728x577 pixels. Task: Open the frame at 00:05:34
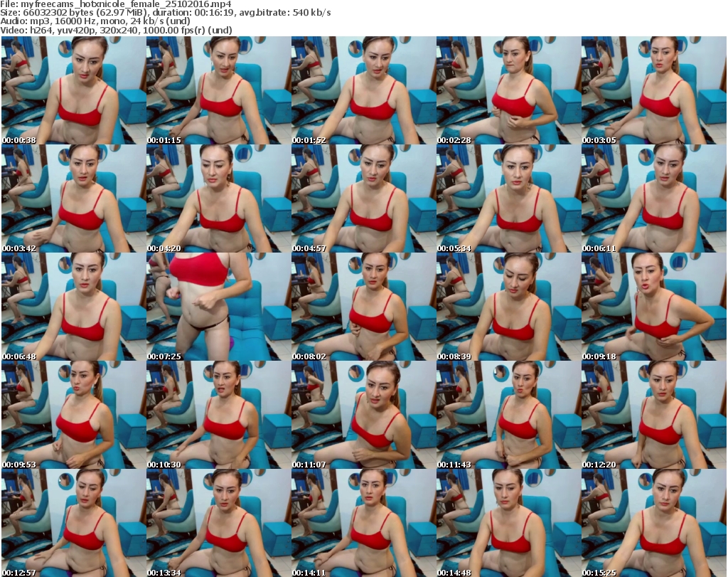pyautogui.click(x=508, y=198)
